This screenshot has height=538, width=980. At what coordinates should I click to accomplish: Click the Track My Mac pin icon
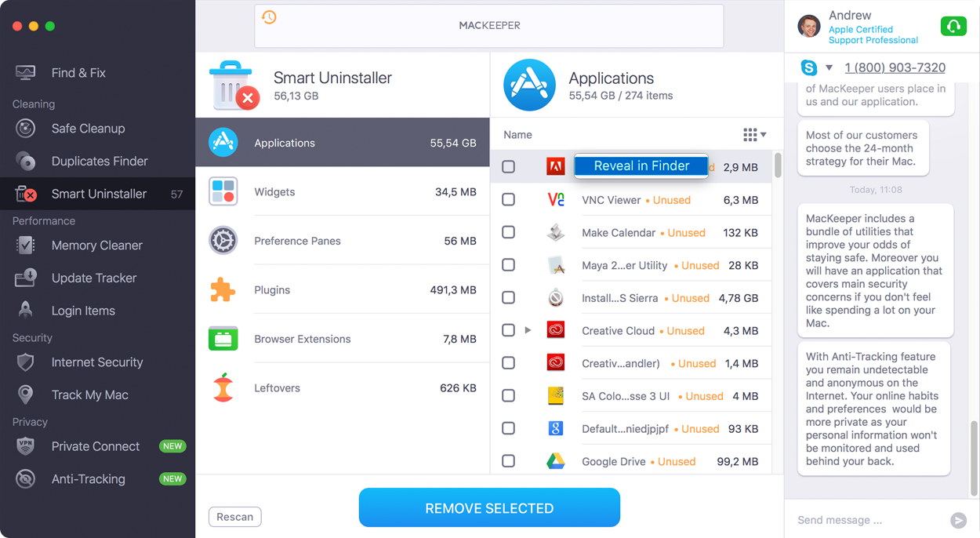click(25, 394)
